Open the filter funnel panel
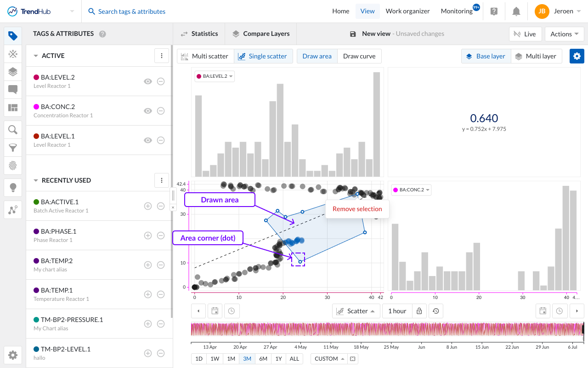This screenshot has width=588, height=368. [13, 148]
